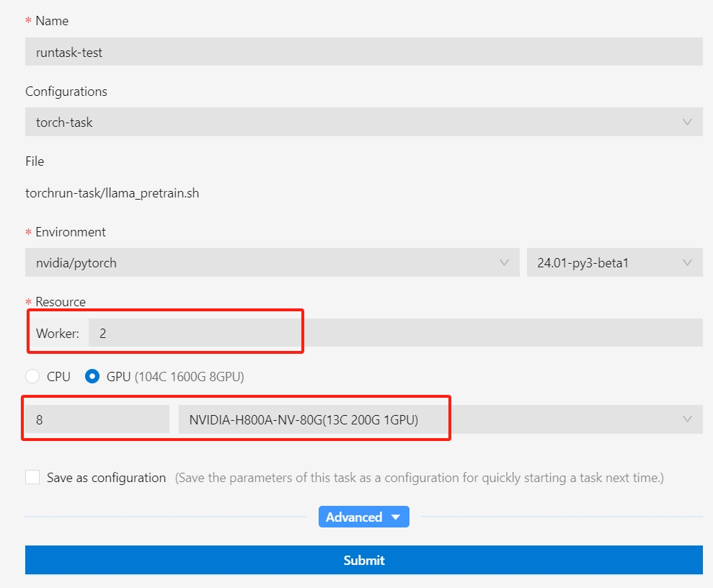This screenshot has height=588, width=713.
Task: Enable the Save as configuration checkbox
Action: [x=32, y=478]
